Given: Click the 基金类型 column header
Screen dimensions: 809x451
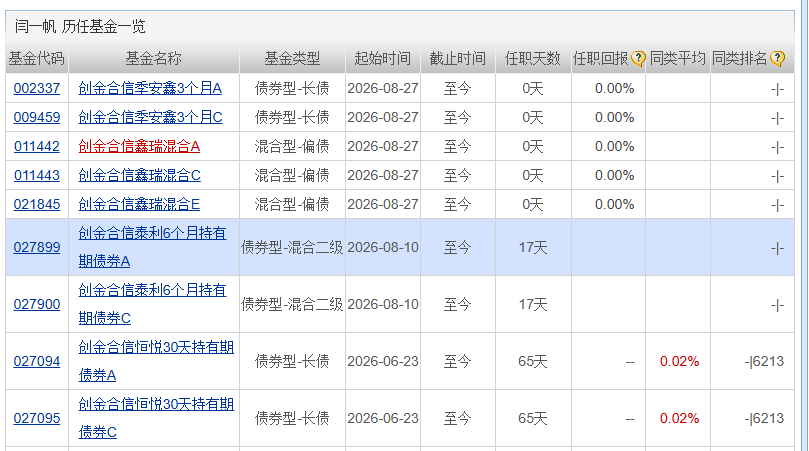Looking at the screenshot, I should click(292, 59).
